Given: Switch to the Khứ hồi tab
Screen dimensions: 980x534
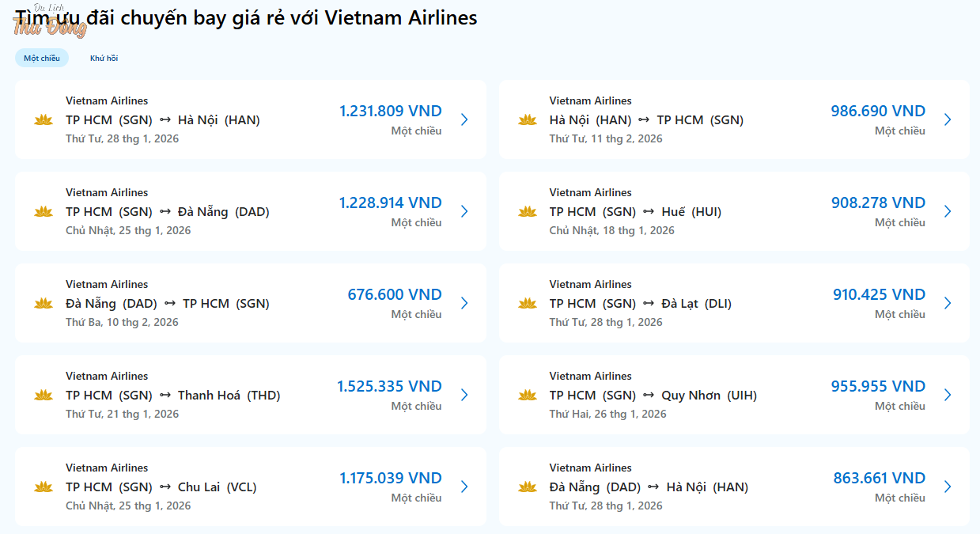Looking at the screenshot, I should point(104,57).
